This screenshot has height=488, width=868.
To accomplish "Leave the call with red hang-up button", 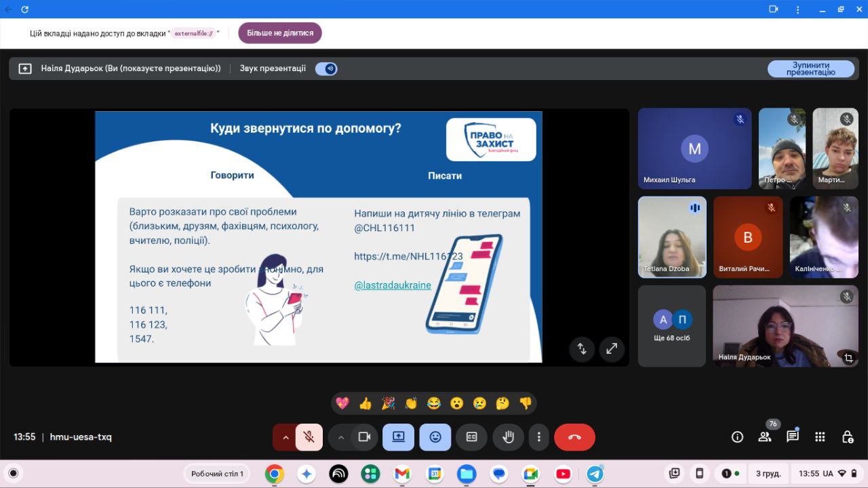I will pos(574,437).
